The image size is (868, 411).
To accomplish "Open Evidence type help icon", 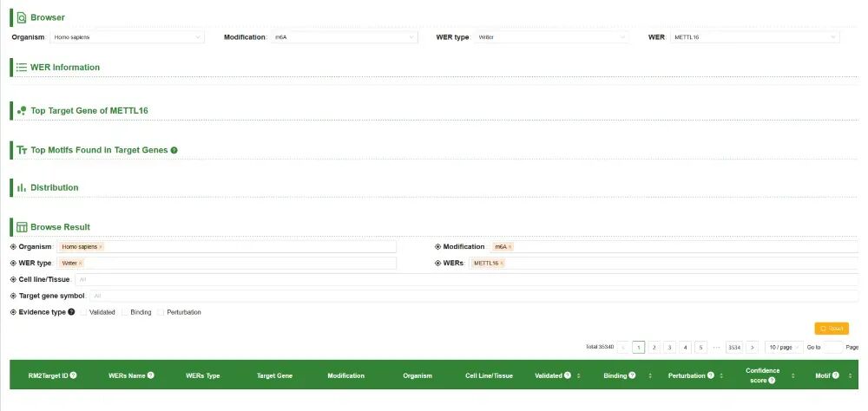I will coord(71,312).
